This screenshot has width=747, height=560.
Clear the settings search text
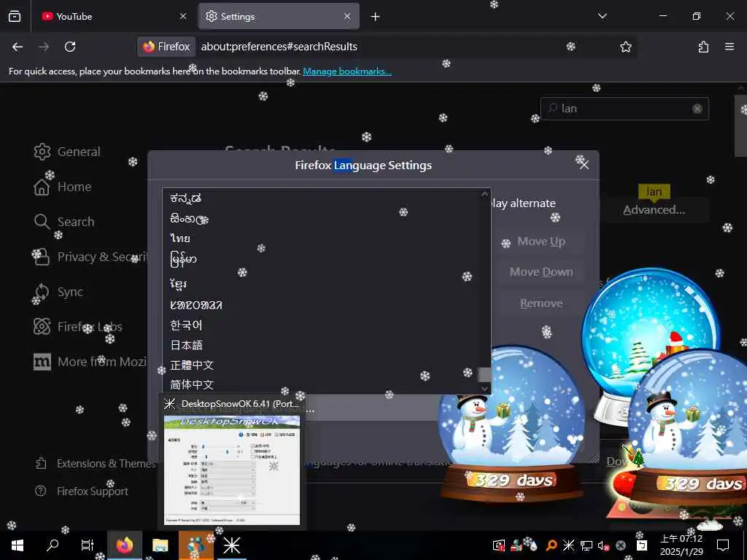pos(697,109)
